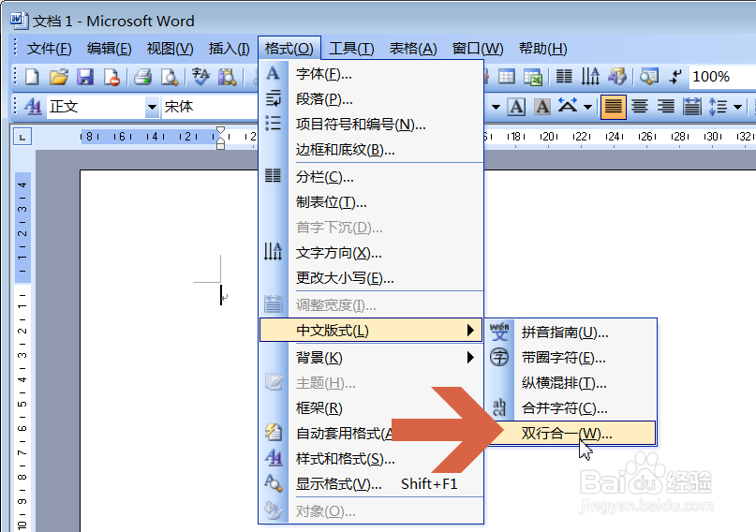Click the Drawing toolbar icon
Screen dimensions: 756x532
(617, 77)
